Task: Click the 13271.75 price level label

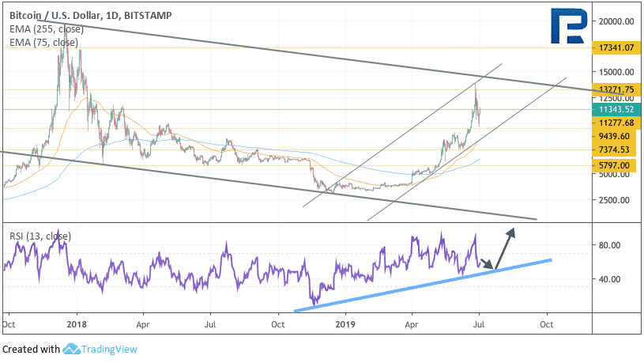Action: pyautogui.click(x=616, y=89)
